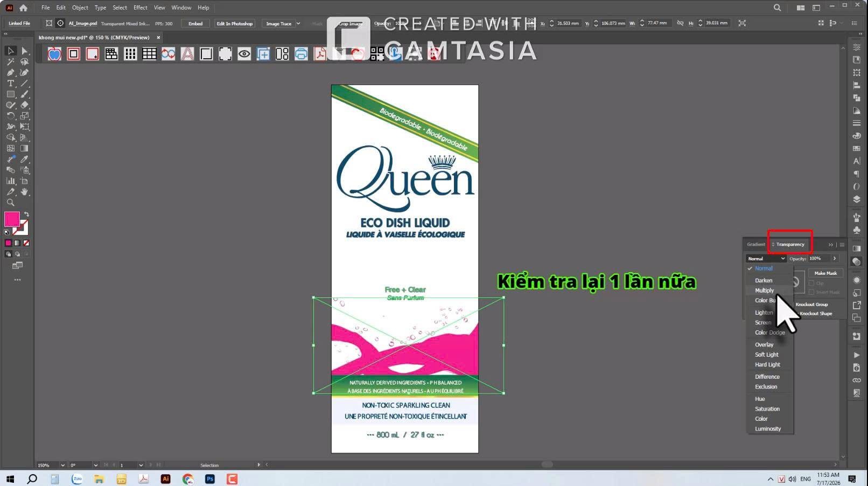Open the zoom level dropdown
This screenshot has width=868, height=486.
(62, 465)
